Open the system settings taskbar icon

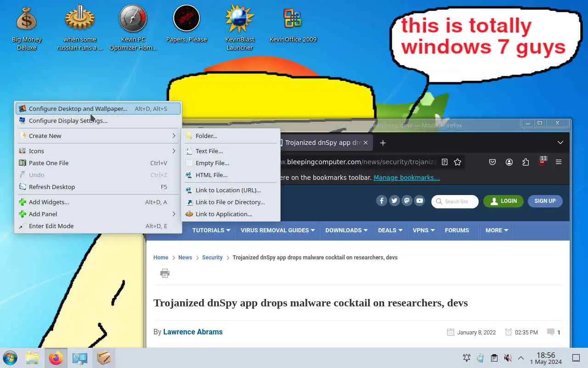coord(80,358)
